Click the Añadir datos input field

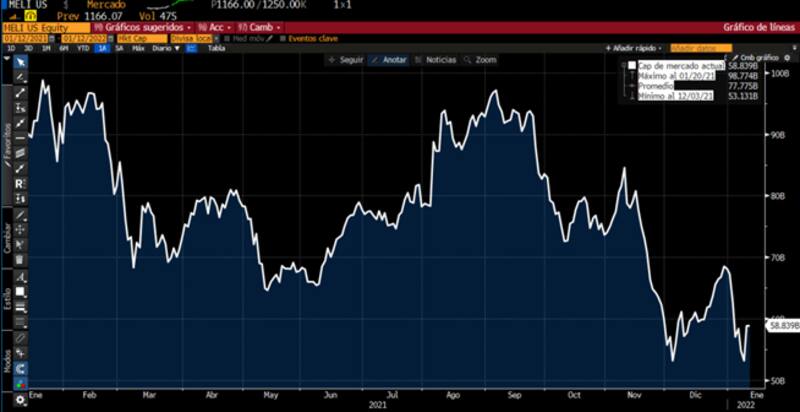coord(700,48)
